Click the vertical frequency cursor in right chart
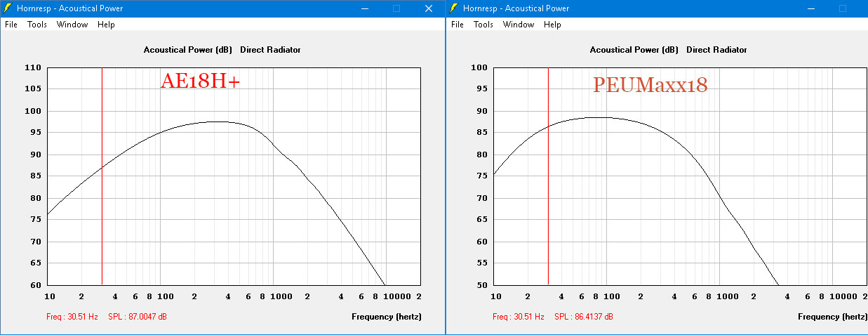Screen dimensions: 868x335 548,176
